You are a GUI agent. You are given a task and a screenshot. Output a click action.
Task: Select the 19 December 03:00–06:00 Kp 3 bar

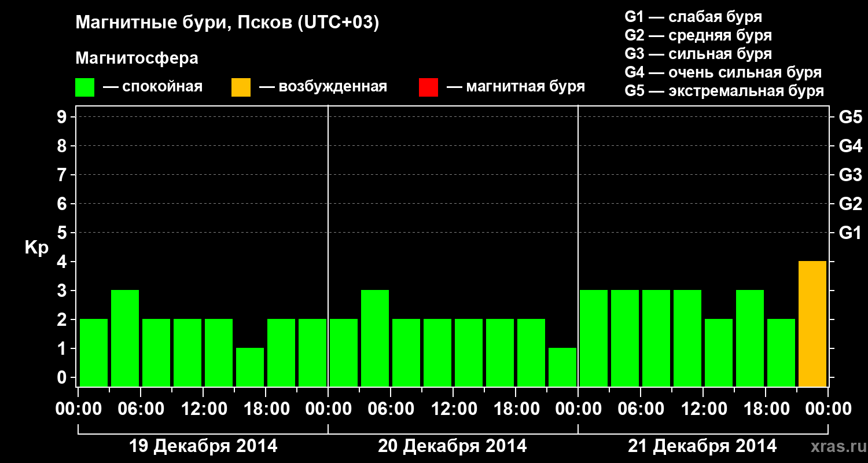[125, 339]
